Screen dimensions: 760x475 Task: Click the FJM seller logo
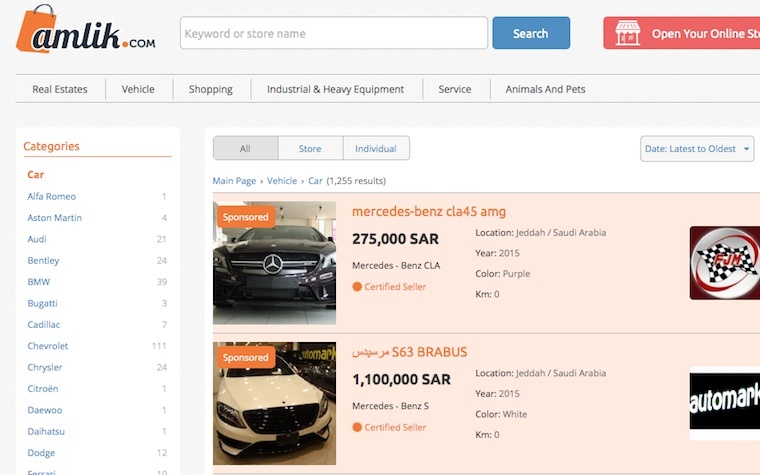[x=725, y=263]
